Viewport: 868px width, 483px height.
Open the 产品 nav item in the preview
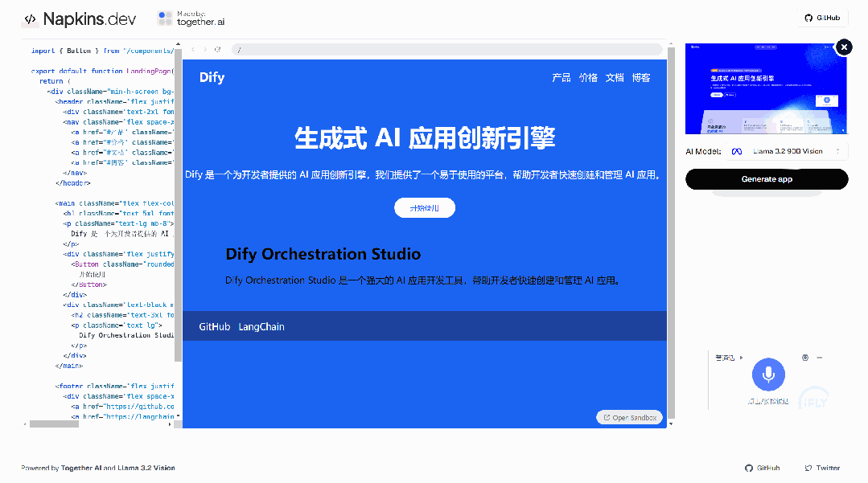coord(561,77)
